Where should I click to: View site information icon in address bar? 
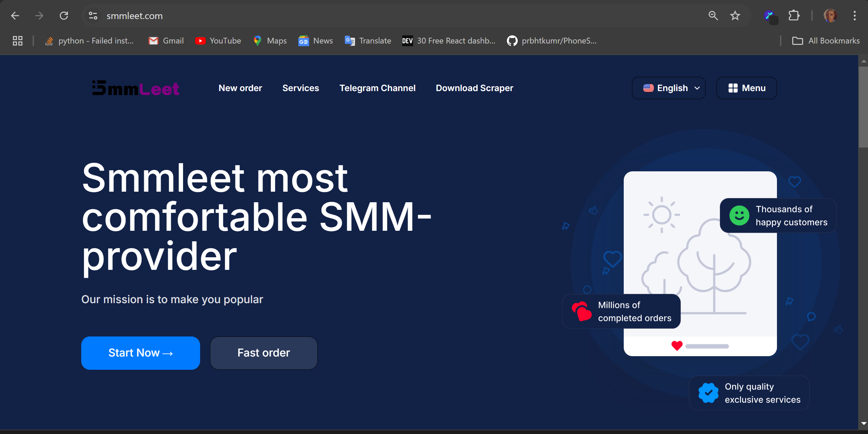[x=93, y=16]
